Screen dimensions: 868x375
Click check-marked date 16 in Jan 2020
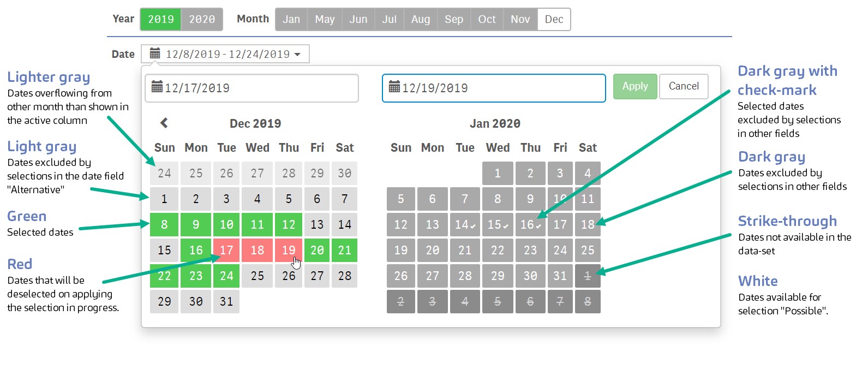[530, 224]
